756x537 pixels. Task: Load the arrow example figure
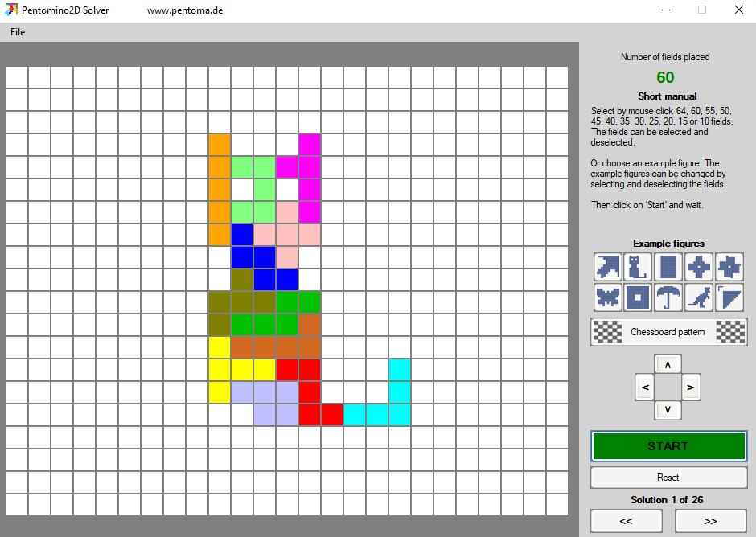pyautogui.click(x=607, y=267)
